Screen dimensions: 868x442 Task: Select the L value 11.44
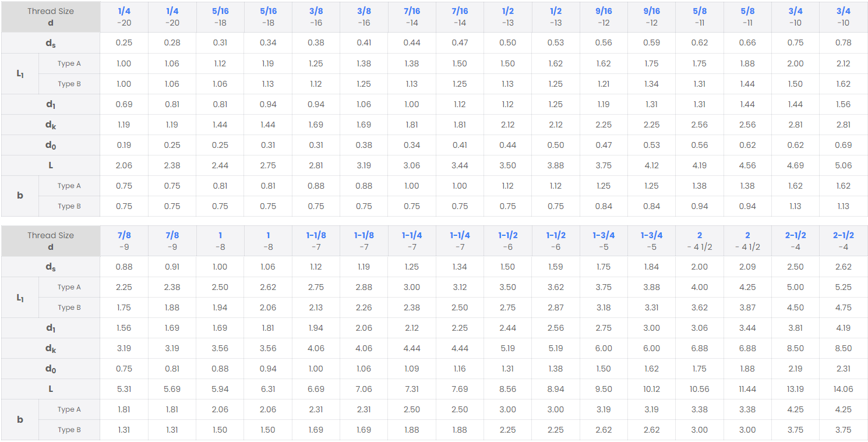pos(747,389)
